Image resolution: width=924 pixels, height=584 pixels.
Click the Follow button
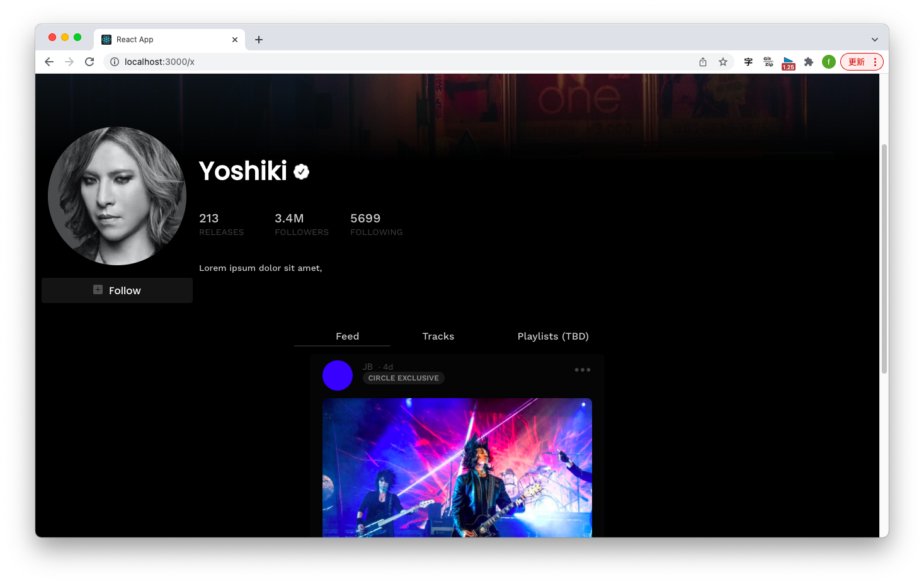point(117,290)
